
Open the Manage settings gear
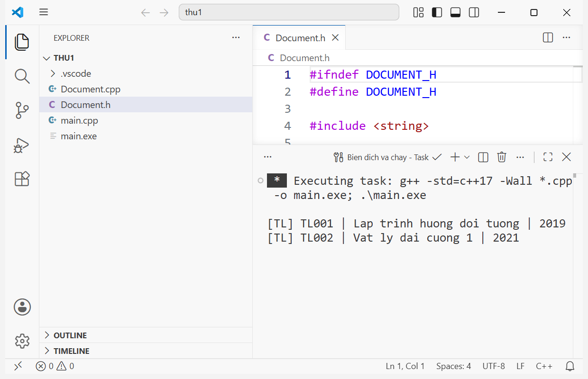(22, 341)
